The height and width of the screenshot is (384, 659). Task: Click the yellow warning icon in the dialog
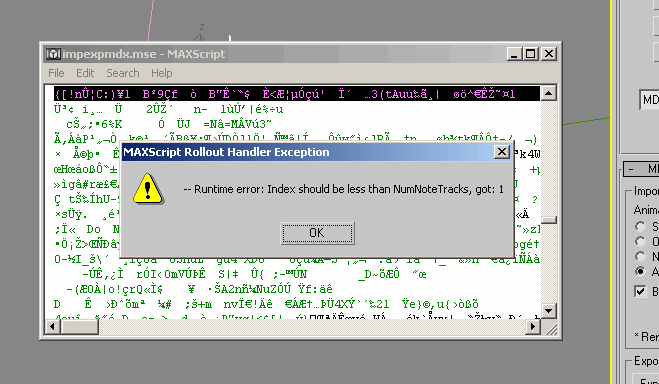[x=148, y=189]
